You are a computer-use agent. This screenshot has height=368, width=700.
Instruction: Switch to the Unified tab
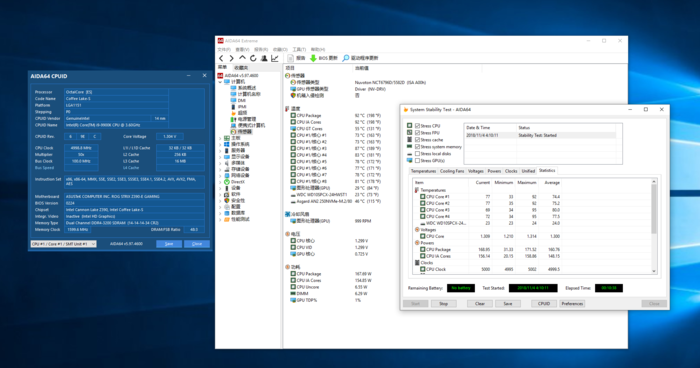pyautogui.click(x=528, y=171)
